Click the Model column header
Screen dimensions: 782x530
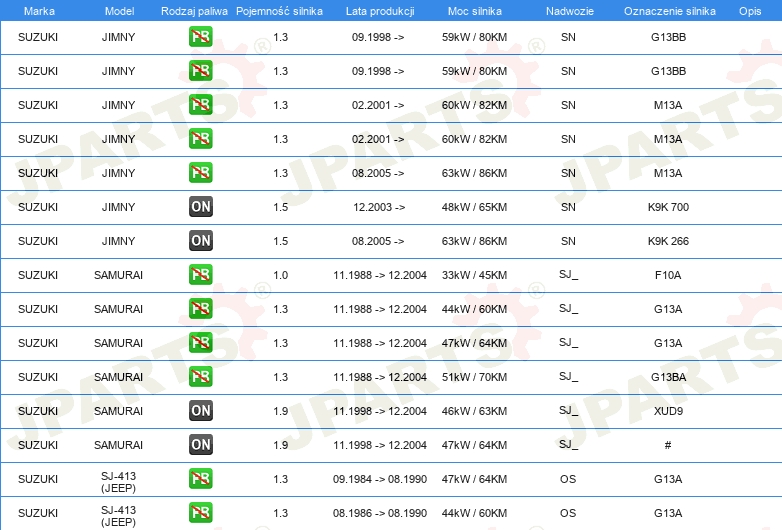click(x=119, y=11)
